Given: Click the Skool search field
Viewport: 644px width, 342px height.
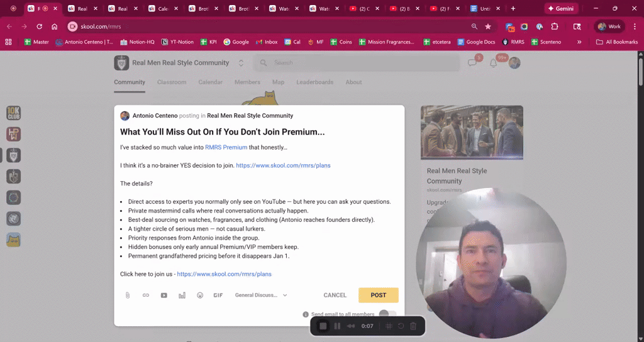Looking at the screenshot, I should coord(357,63).
